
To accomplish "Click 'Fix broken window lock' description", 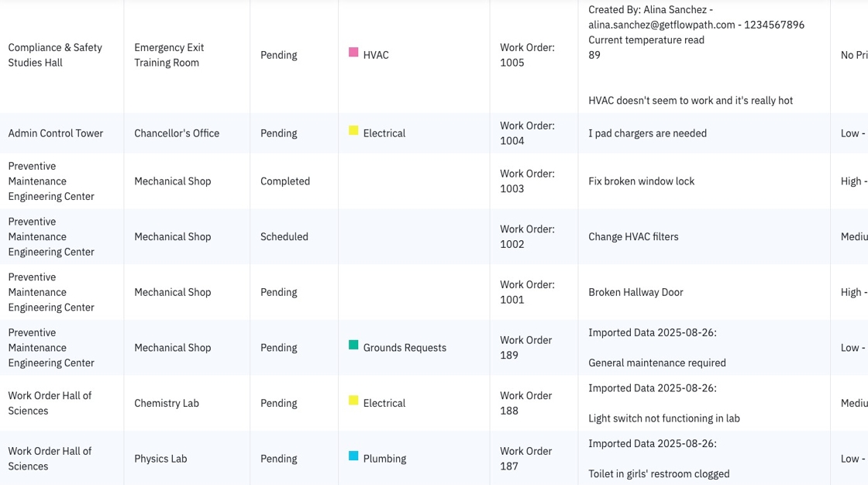I will tap(641, 181).
